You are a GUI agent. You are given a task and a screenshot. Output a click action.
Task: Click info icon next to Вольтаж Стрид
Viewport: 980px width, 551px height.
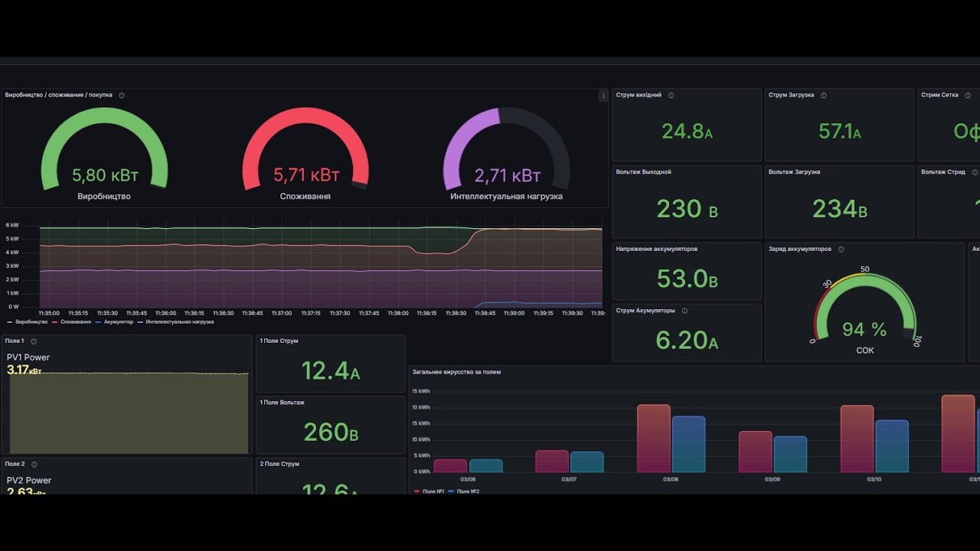(975, 173)
